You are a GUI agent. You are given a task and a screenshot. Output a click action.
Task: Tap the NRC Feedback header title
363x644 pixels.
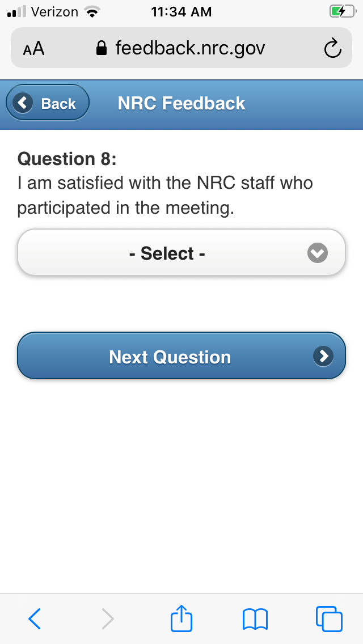click(x=181, y=103)
